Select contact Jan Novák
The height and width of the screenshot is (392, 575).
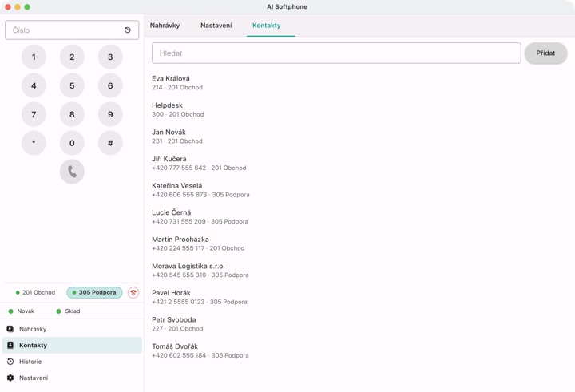(x=359, y=137)
